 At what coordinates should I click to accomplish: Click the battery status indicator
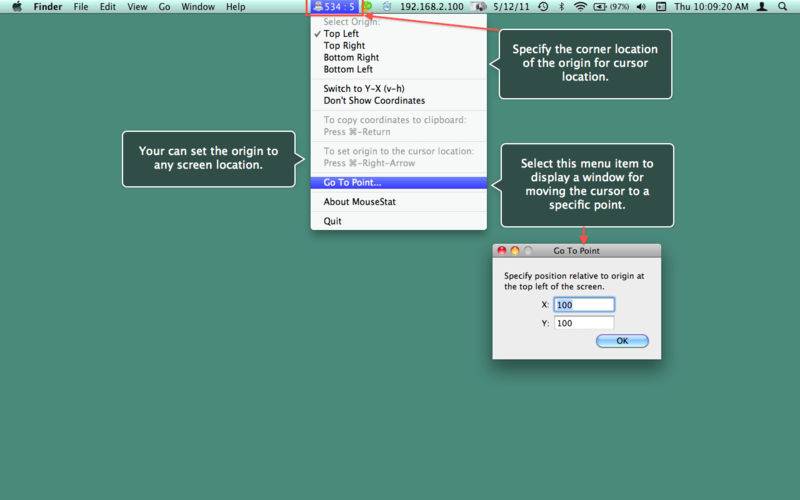pos(605,7)
